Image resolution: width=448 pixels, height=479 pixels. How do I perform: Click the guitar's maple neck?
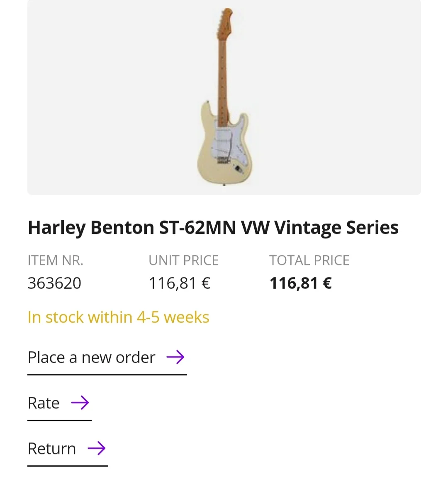point(223,75)
